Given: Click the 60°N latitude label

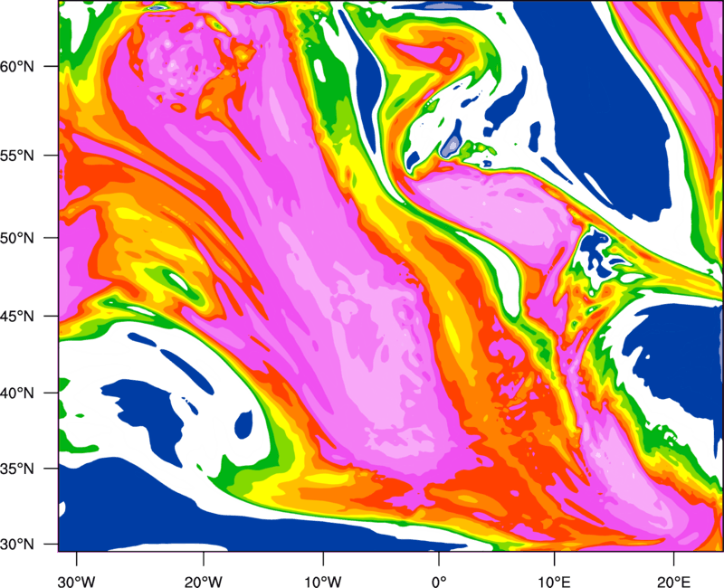Looking at the screenshot, I should pos(17,66).
